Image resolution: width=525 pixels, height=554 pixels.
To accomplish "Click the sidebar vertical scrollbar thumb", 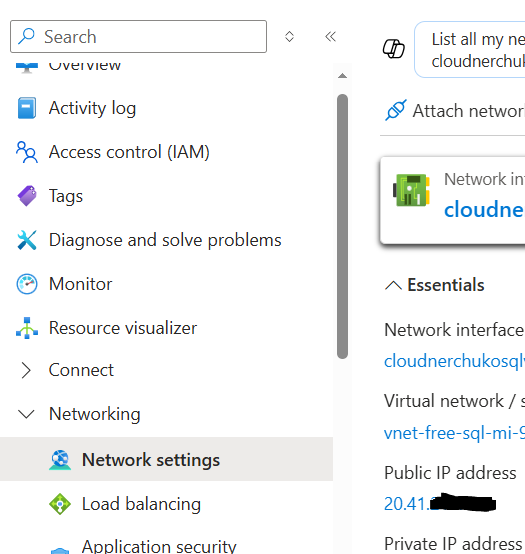I will pos(342,226).
